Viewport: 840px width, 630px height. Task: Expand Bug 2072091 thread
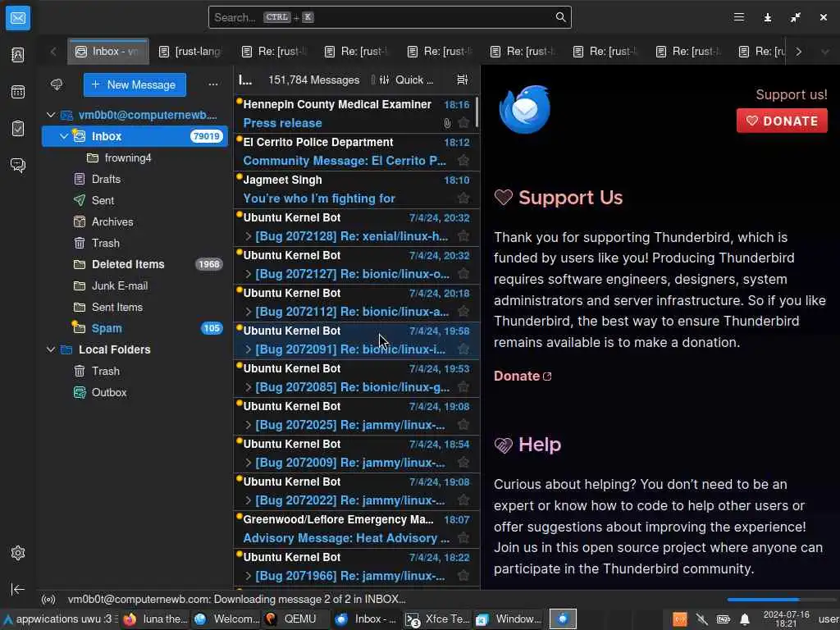pyautogui.click(x=248, y=349)
